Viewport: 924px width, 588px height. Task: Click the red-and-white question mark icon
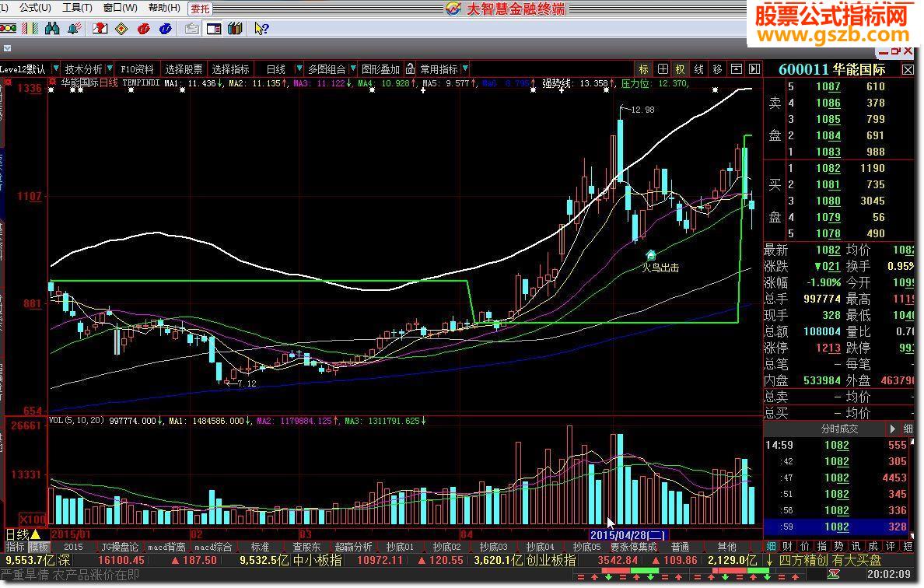click(x=100, y=28)
